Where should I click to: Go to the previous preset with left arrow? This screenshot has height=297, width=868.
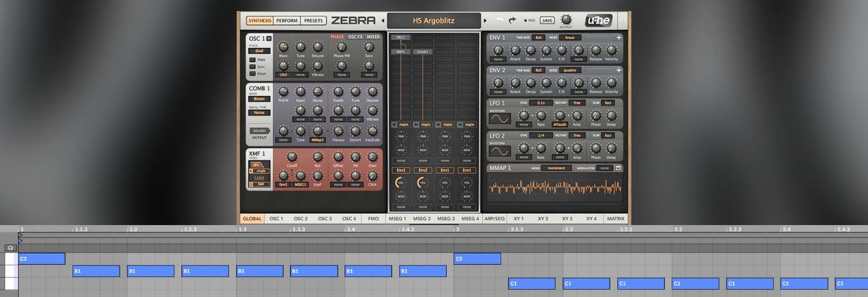(382, 20)
